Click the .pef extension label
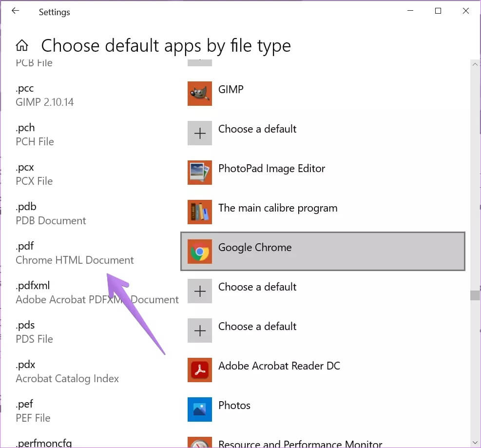481x448 pixels. tap(24, 404)
